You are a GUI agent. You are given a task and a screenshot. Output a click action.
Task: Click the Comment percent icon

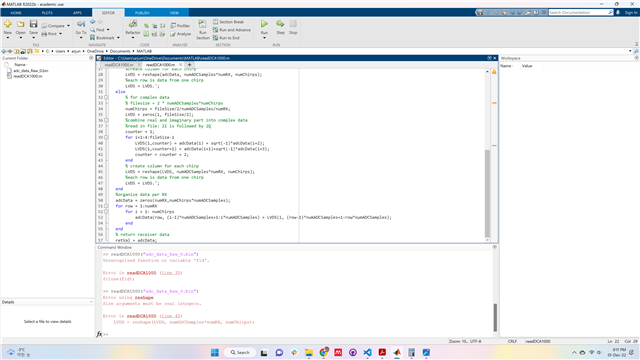coord(146,26)
